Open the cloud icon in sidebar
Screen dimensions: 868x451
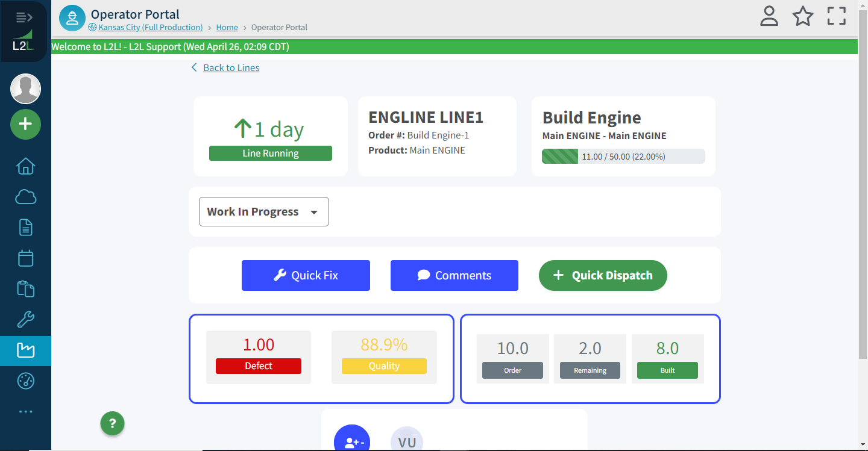coord(25,197)
